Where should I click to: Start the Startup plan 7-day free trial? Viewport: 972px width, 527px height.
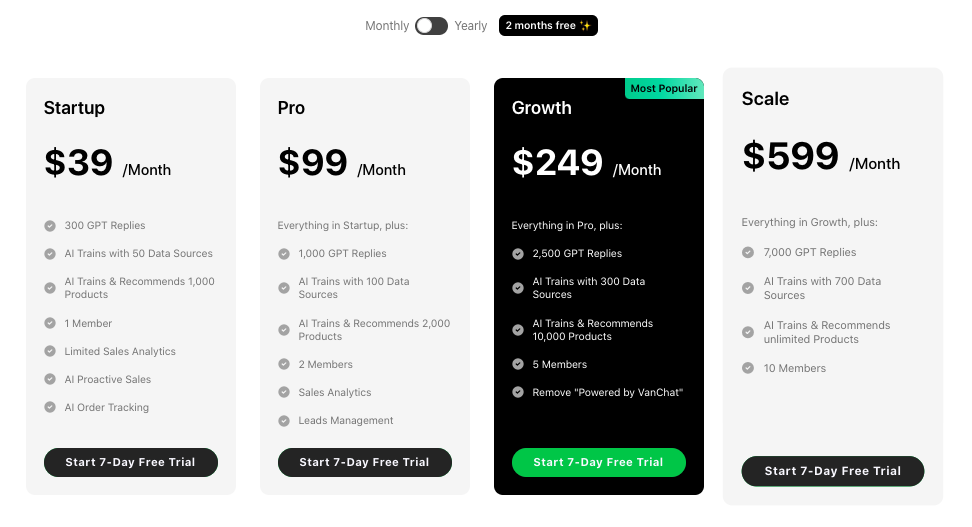[x=131, y=462]
